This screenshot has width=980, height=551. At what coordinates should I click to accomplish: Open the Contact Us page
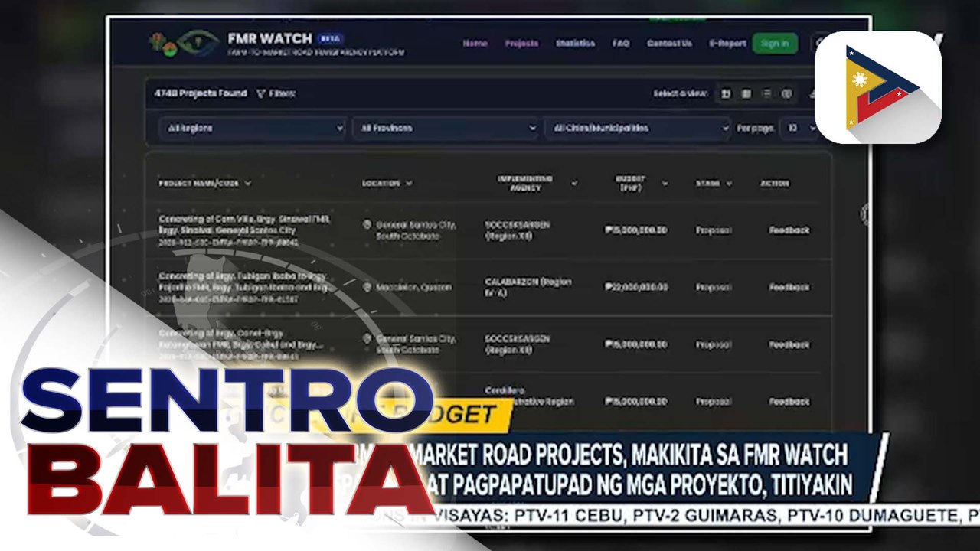[x=669, y=44]
